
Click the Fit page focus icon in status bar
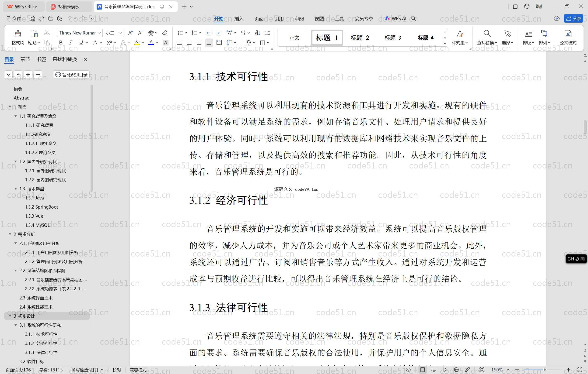coord(482,370)
